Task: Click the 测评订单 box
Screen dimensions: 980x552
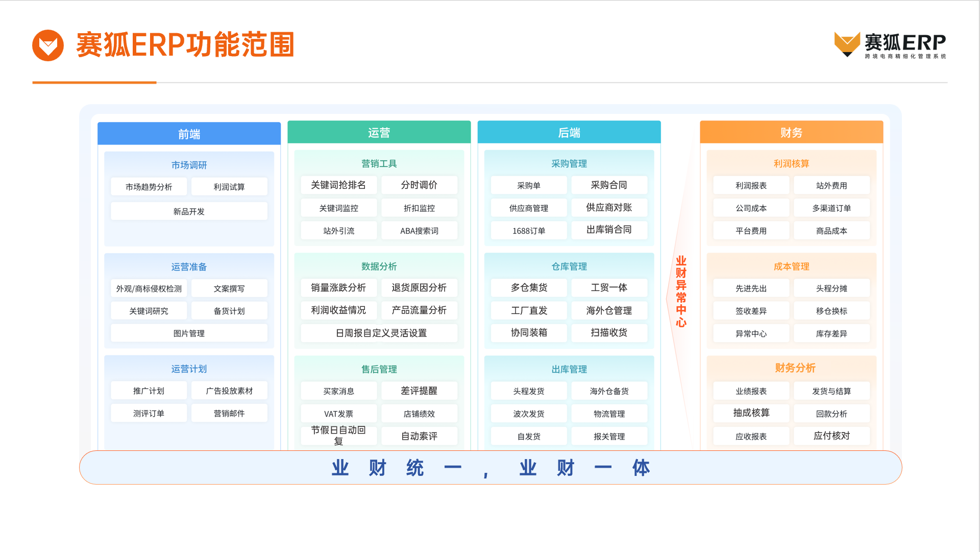Action: pyautogui.click(x=149, y=414)
